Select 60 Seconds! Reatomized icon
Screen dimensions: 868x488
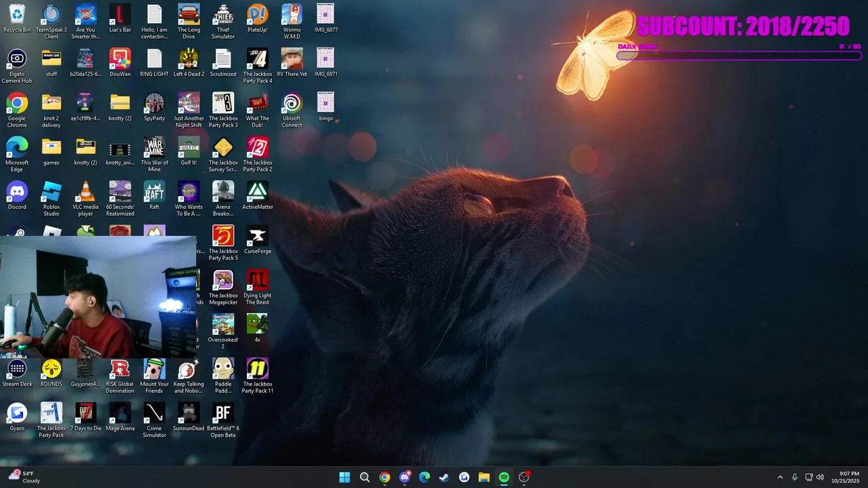point(120,198)
